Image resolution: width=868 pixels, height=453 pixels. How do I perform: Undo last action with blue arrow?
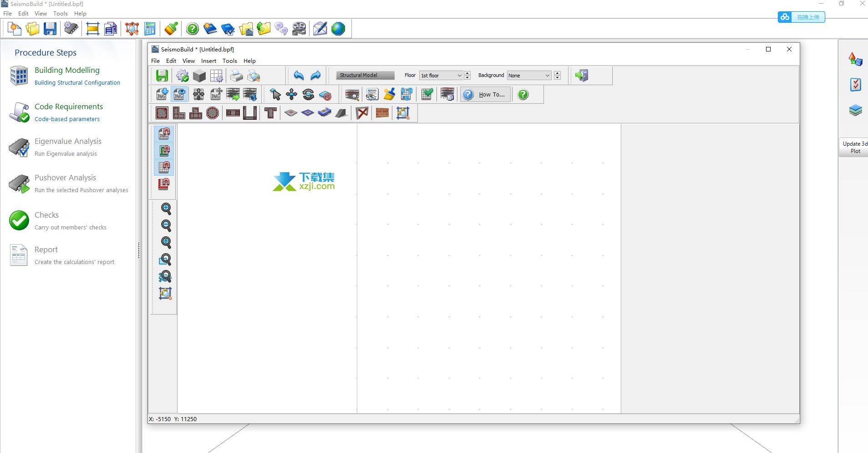(x=299, y=76)
